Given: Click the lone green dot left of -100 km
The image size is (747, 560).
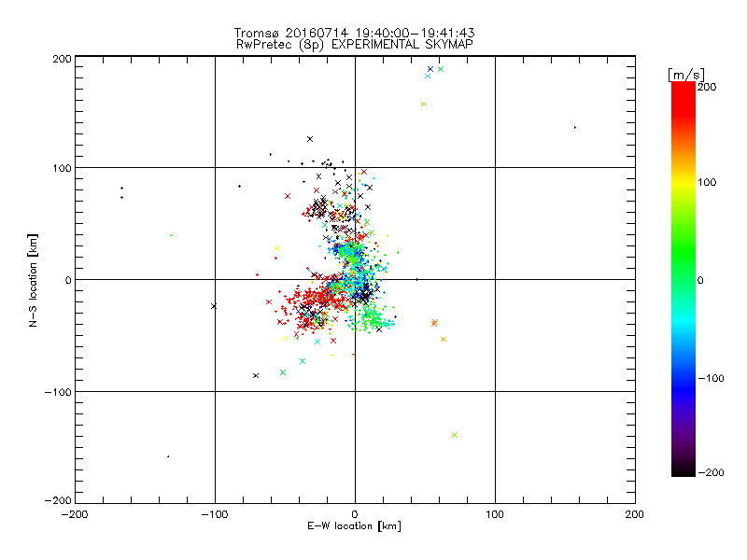Looking at the screenshot, I should pos(172,235).
